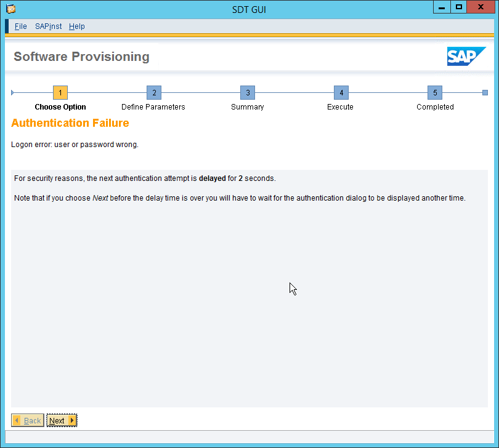499x448 pixels.
Task: Click the Software Provisioning title
Action: tap(81, 57)
